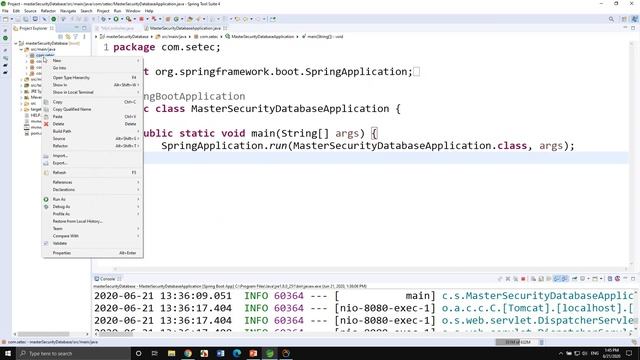Open the File menu
This screenshot has width=640, height=360.
click(5, 11)
